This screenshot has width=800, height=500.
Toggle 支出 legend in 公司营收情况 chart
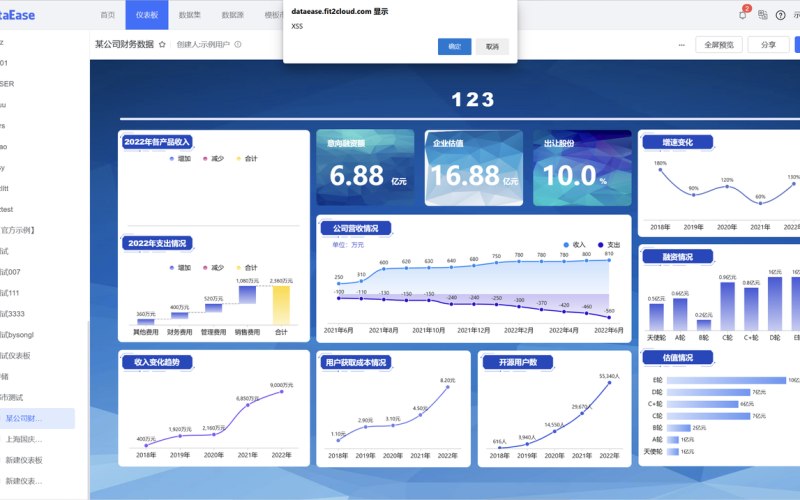click(x=609, y=245)
